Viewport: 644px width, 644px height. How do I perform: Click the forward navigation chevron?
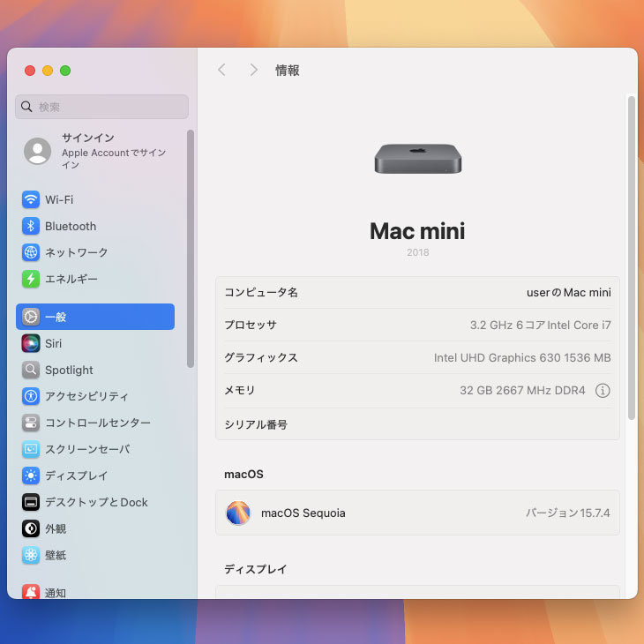point(253,70)
